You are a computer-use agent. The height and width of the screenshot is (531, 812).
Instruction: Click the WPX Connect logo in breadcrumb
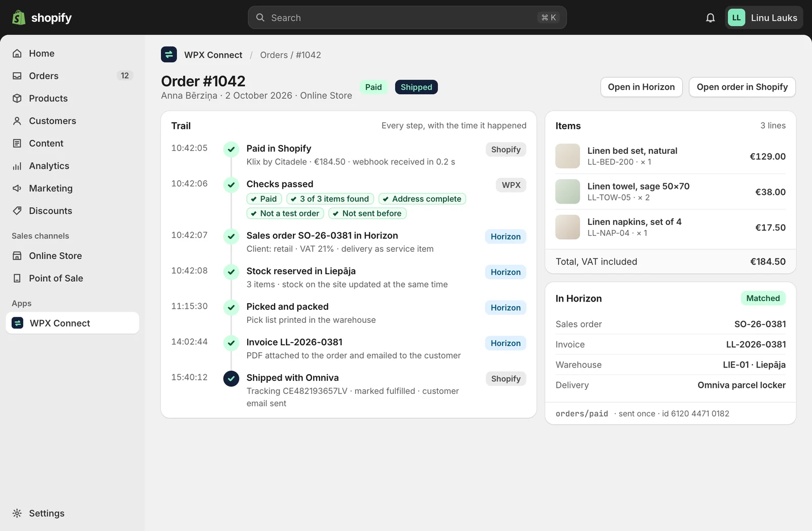pyautogui.click(x=169, y=54)
